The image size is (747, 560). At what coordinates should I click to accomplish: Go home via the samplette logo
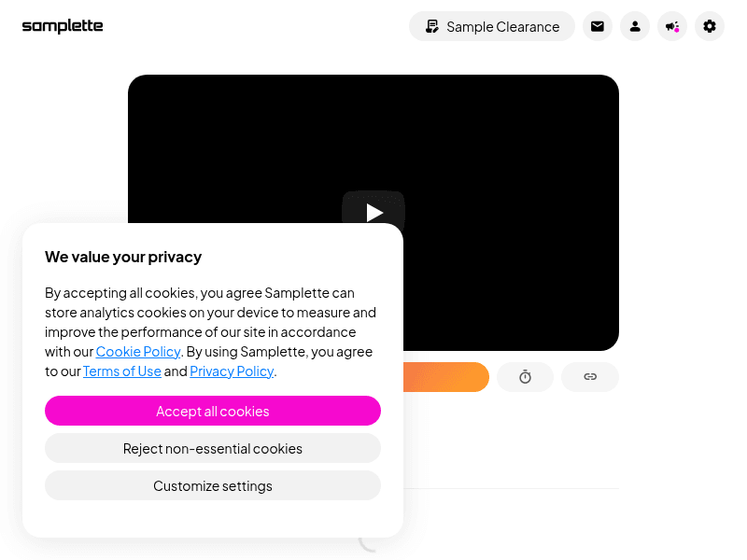coord(63,26)
